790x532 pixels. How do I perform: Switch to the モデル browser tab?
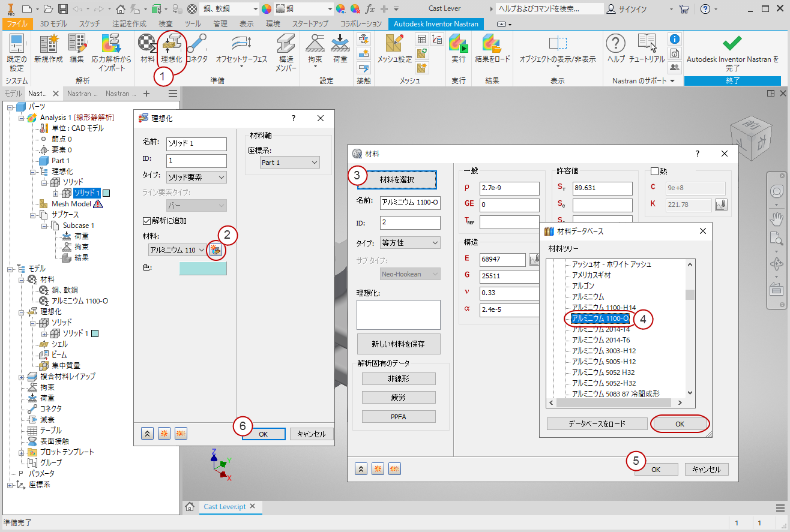(13, 94)
